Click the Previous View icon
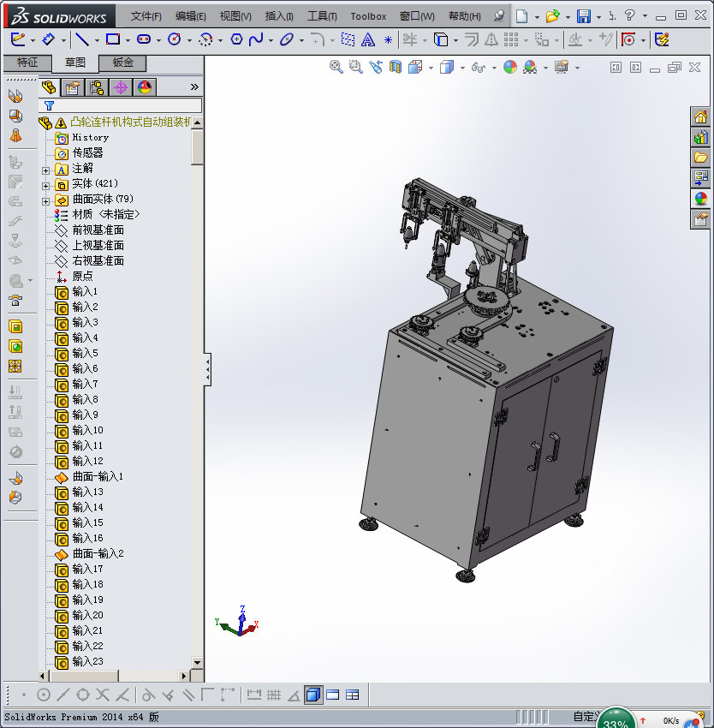The width and height of the screenshot is (714, 728). (x=376, y=68)
